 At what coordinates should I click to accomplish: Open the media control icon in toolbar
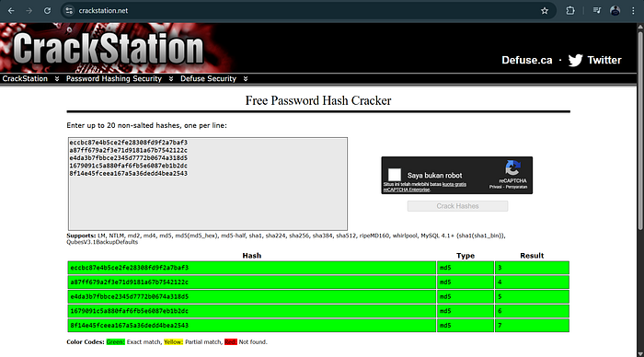(597, 11)
